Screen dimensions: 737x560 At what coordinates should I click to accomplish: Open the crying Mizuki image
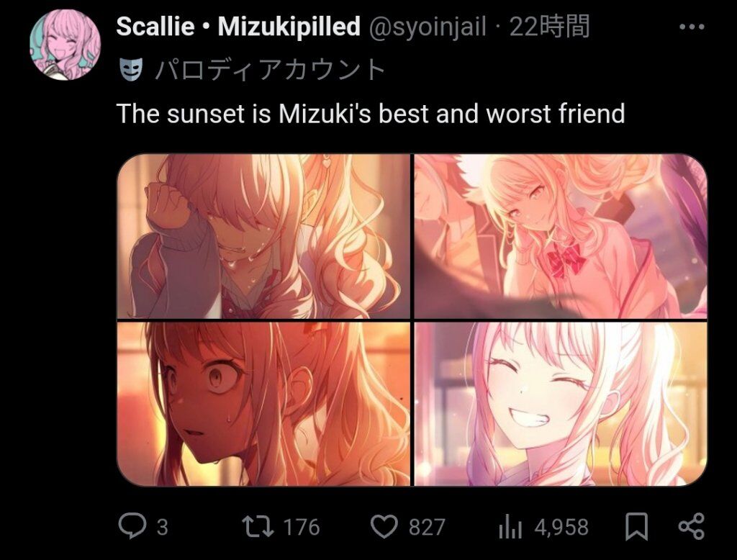263,236
